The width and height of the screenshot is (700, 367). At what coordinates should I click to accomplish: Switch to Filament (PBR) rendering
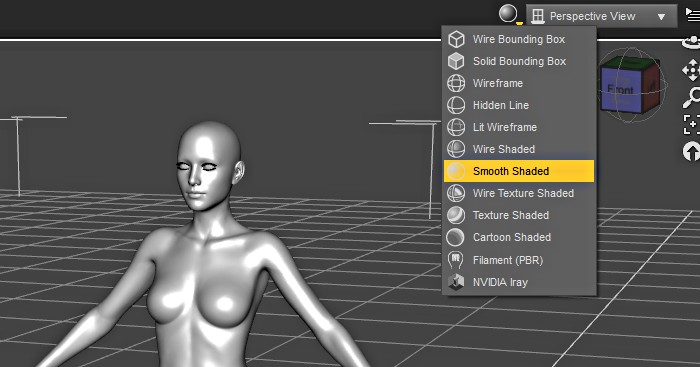pyautogui.click(x=519, y=260)
